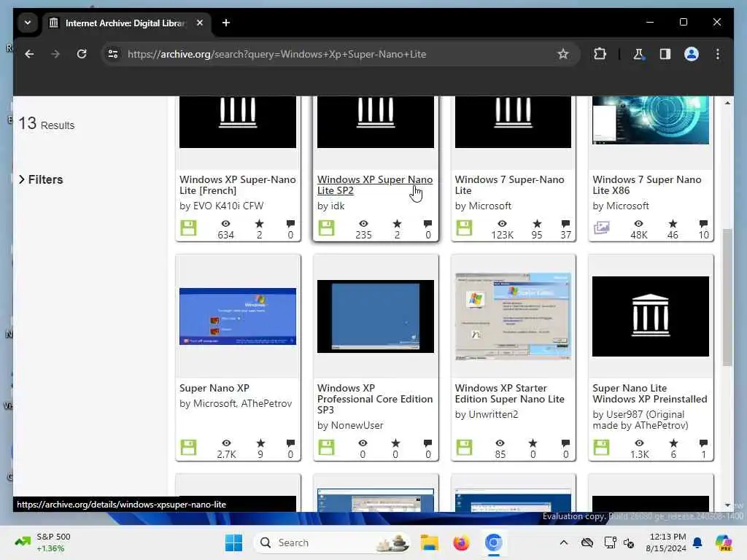The height and width of the screenshot is (560, 747).
Task: Click software floppy icon on Starter Edition card
Action: click(x=464, y=448)
